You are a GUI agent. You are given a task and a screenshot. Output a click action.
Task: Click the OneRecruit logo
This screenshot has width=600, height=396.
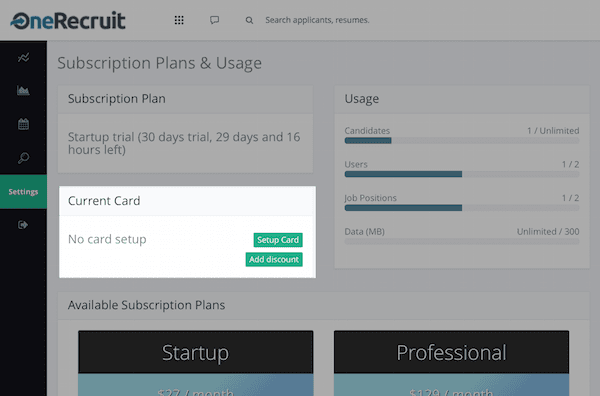(x=68, y=21)
